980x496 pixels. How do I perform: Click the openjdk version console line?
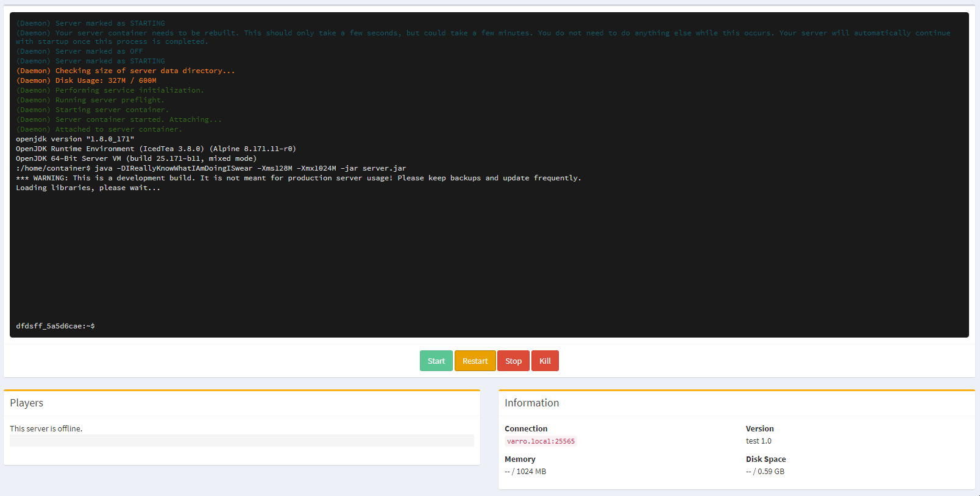pyautogui.click(x=75, y=139)
